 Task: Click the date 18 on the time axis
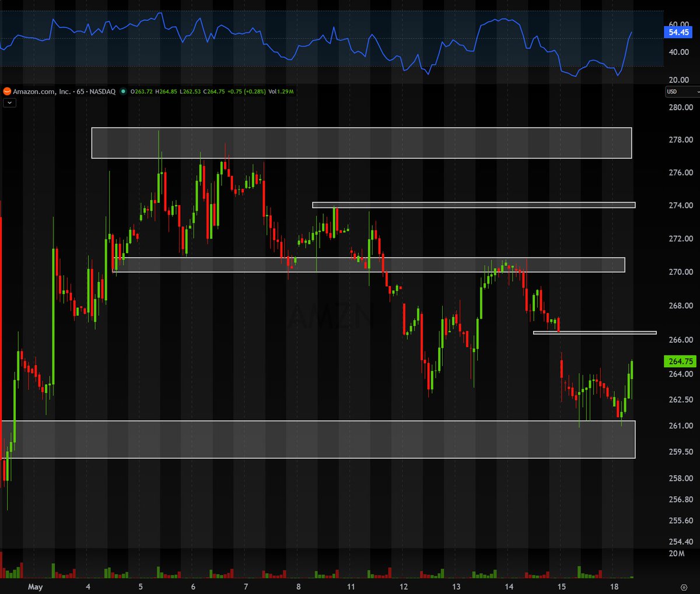(614, 587)
